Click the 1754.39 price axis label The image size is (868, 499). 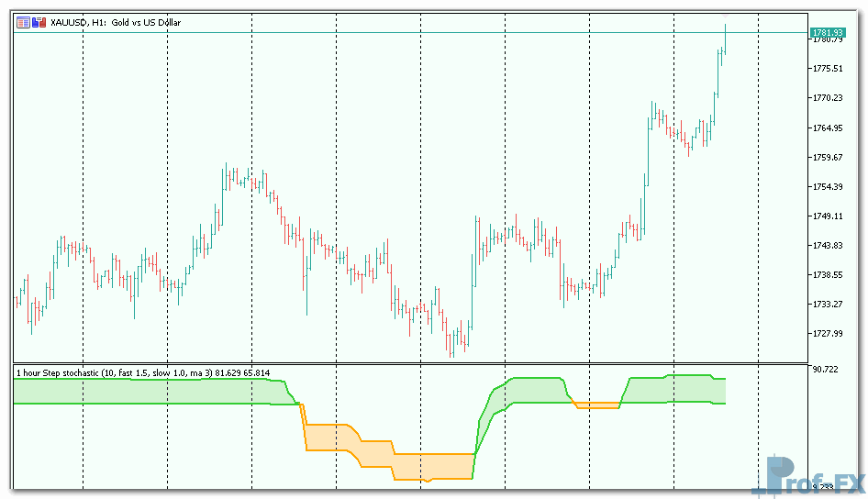(x=828, y=186)
